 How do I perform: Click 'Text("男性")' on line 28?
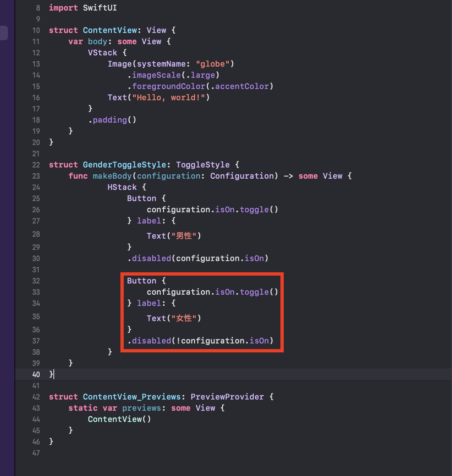174,236
